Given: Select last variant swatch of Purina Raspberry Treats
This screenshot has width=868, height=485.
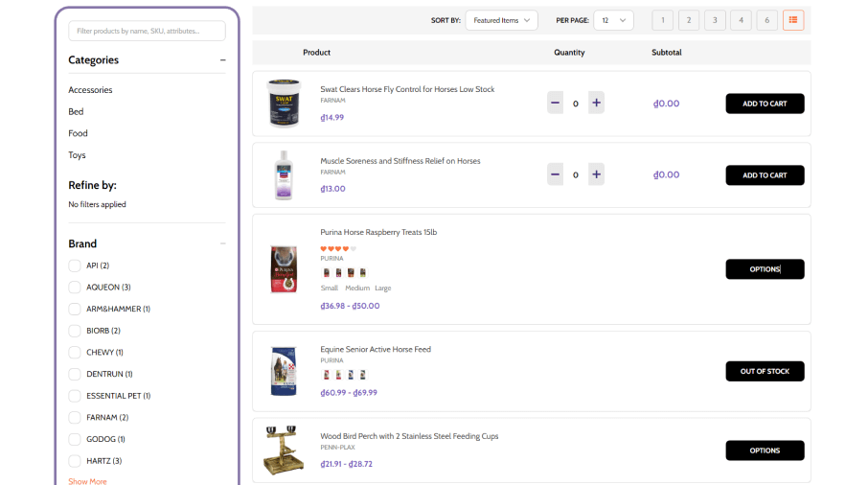Looking at the screenshot, I should [362, 272].
